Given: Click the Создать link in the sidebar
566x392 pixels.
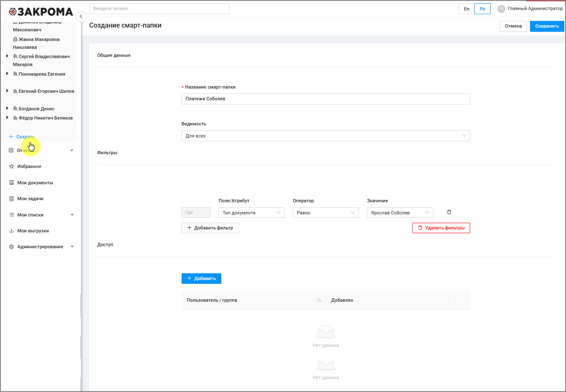Looking at the screenshot, I should click(22, 137).
